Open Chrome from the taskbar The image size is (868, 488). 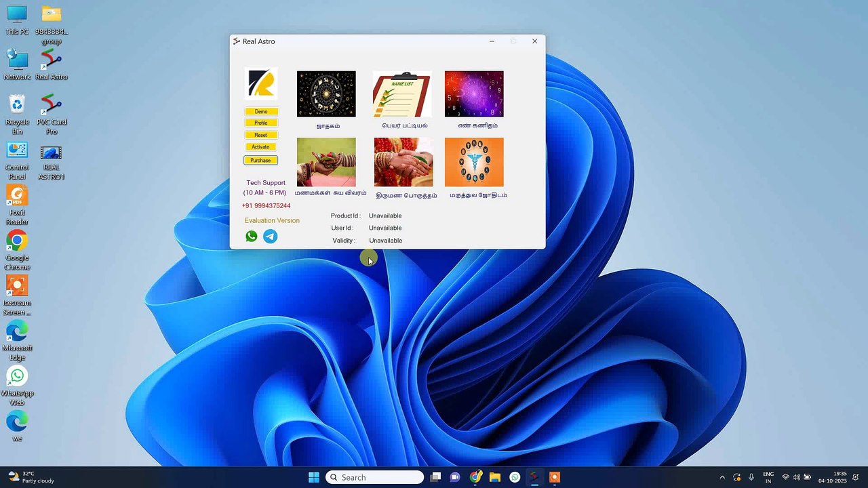(x=475, y=477)
